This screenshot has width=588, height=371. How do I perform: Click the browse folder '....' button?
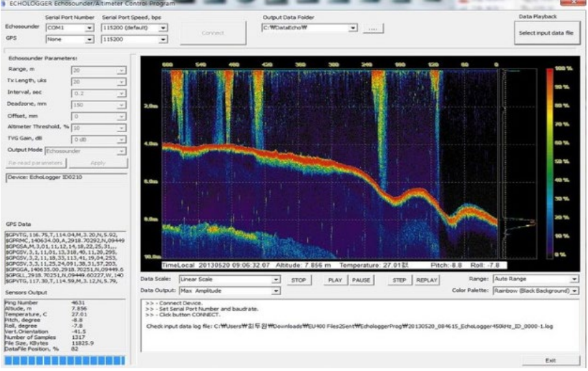[373, 29]
